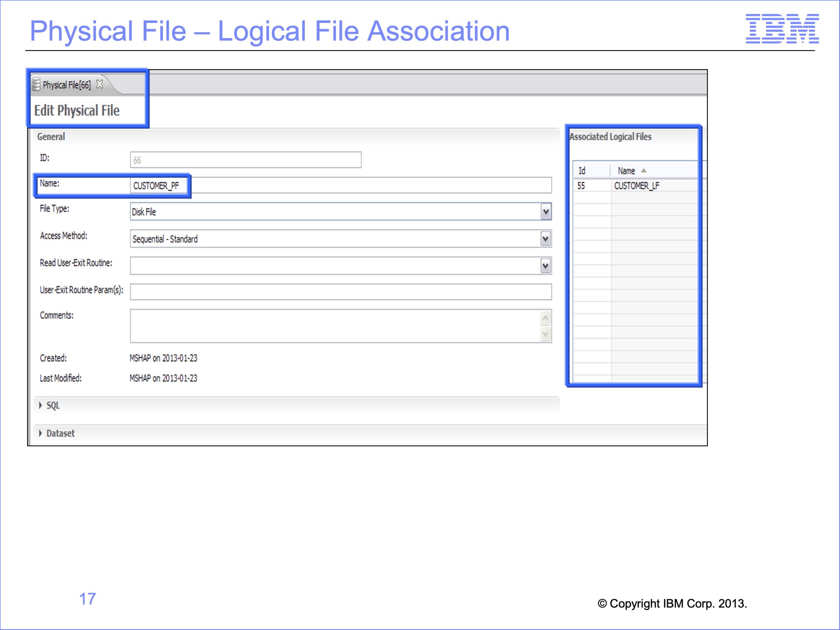The height and width of the screenshot is (630, 840).
Task: Click the IBM logo
Action: pyautogui.click(x=782, y=29)
